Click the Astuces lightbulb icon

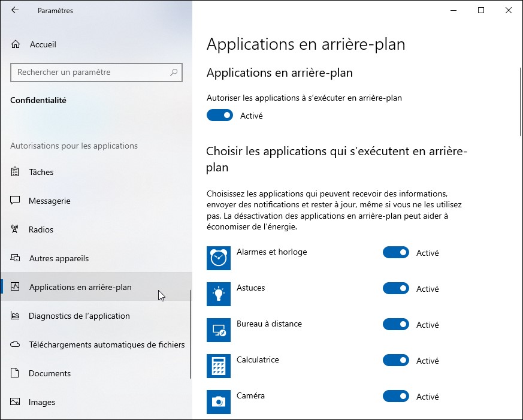[219, 294]
